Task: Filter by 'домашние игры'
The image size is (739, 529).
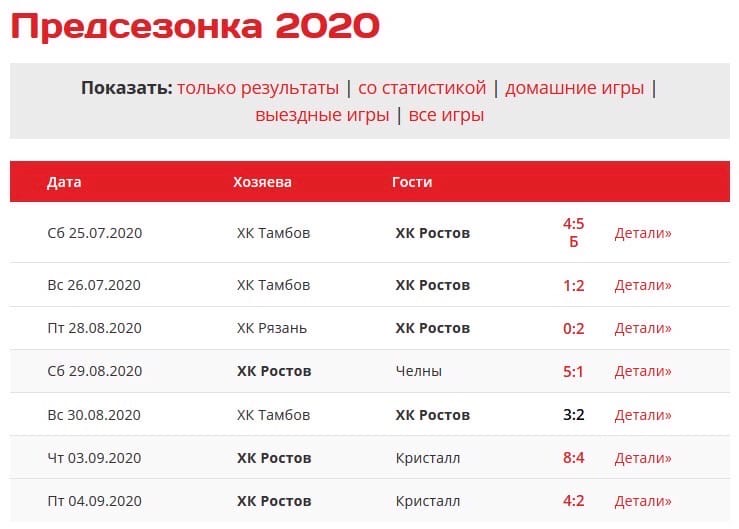Action: pyautogui.click(x=575, y=88)
